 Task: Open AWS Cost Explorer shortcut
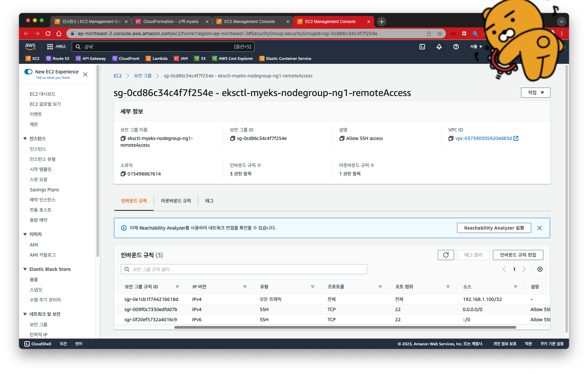pyautogui.click(x=232, y=59)
